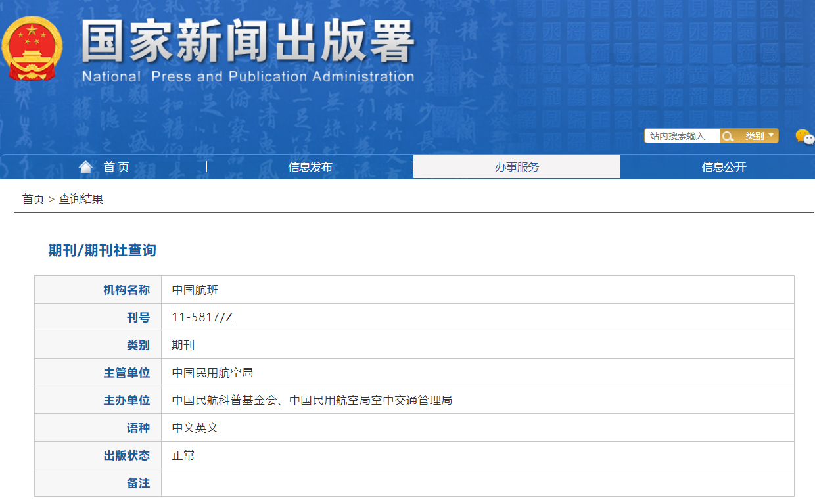The height and width of the screenshot is (504, 815).
Task: Click the 首页 breadcrumb link
Action: [33, 199]
